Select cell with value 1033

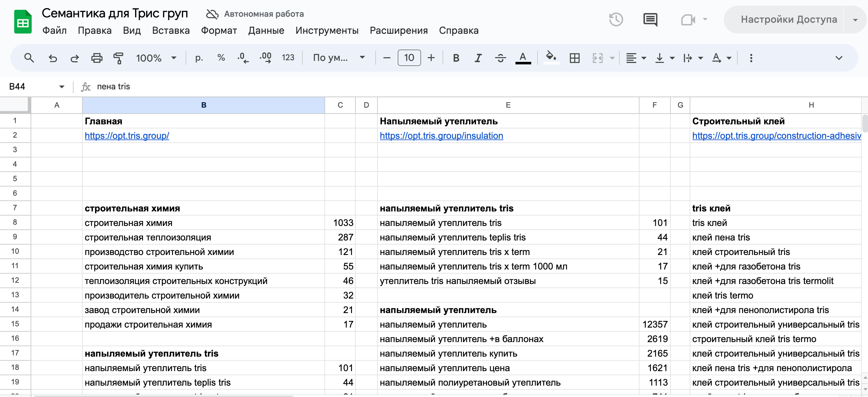click(340, 223)
